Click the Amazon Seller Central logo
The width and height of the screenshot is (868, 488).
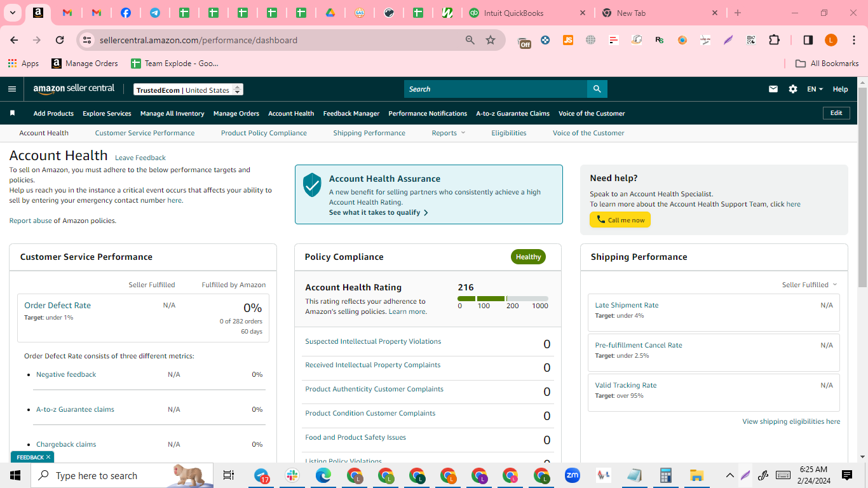[x=74, y=90]
